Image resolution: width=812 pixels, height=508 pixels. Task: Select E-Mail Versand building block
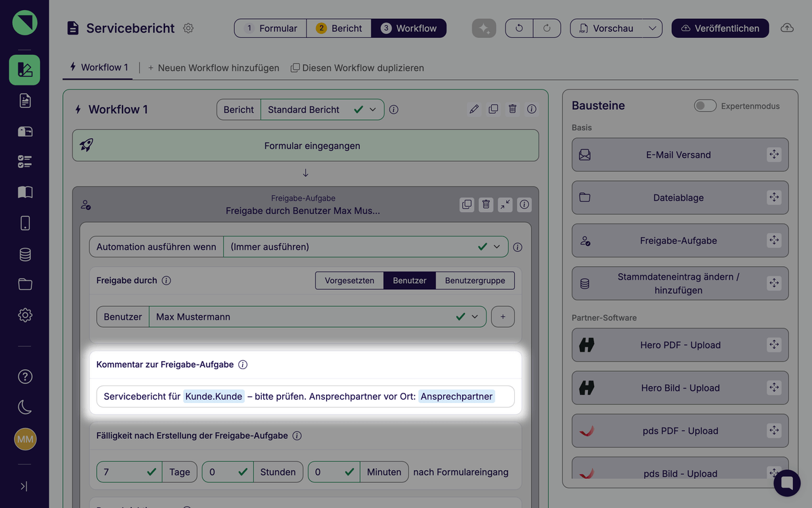(x=680, y=154)
